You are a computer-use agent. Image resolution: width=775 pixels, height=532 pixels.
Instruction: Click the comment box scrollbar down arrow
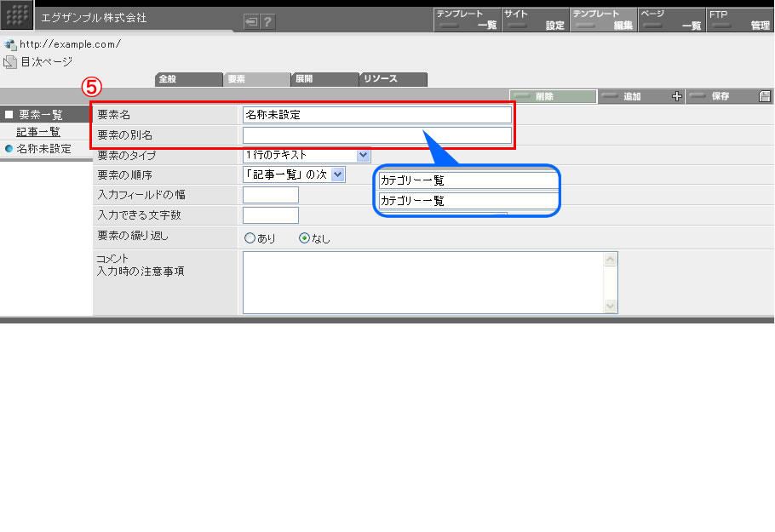coord(610,306)
